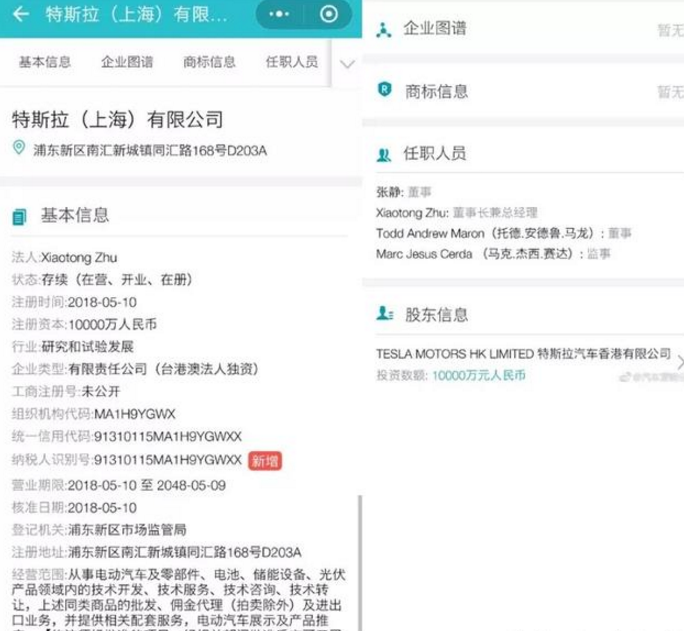
Task: Click the registration date row 注册时间:2018-05-10
Action: coord(74,302)
